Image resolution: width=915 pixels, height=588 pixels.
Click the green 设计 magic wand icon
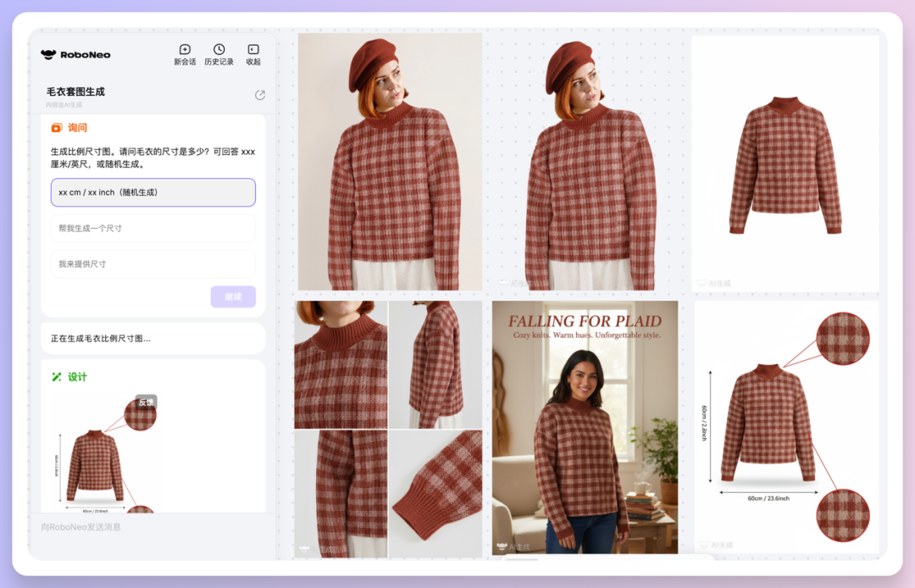(x=57, y=377)
